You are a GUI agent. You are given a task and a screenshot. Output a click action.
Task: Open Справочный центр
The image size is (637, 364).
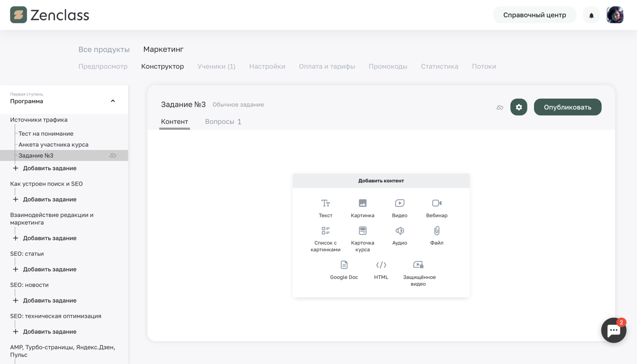point(535,15)
